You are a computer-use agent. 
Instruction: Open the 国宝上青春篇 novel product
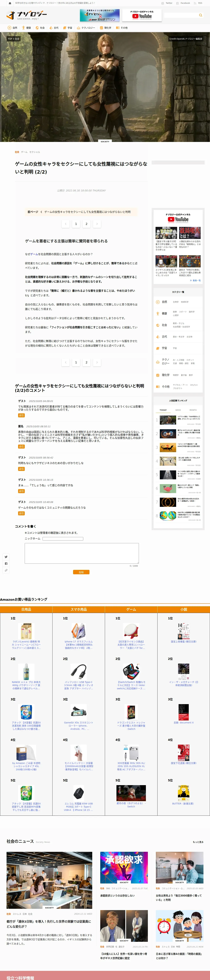(184, 633)
